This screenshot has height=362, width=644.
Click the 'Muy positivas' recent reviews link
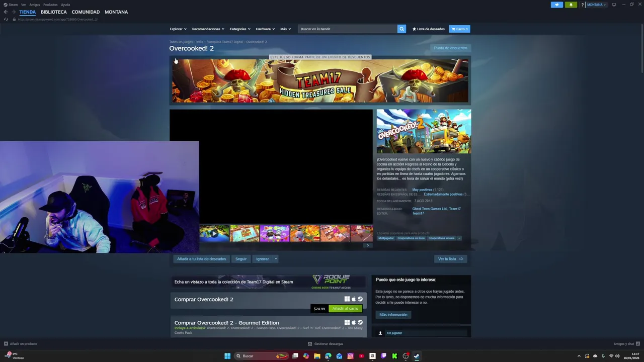click(422, 190)
